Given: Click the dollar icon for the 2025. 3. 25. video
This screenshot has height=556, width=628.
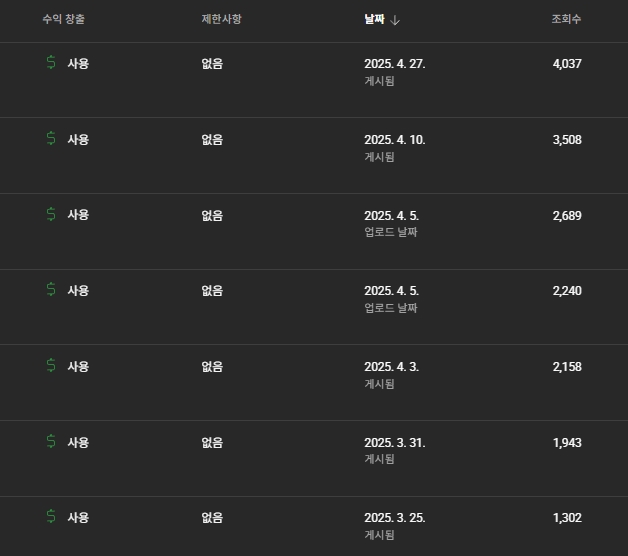Looking at the screenshot, I should [51, 517].
